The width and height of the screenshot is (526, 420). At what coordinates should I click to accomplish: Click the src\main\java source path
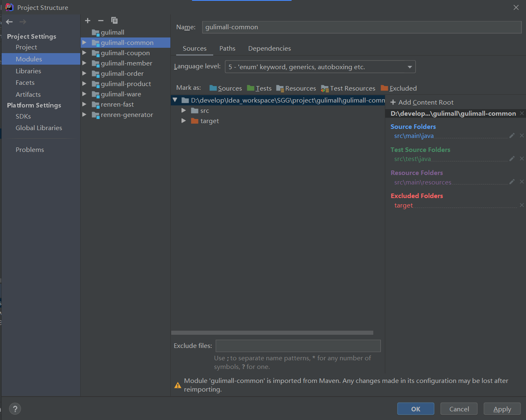click(x=414, y=135)
